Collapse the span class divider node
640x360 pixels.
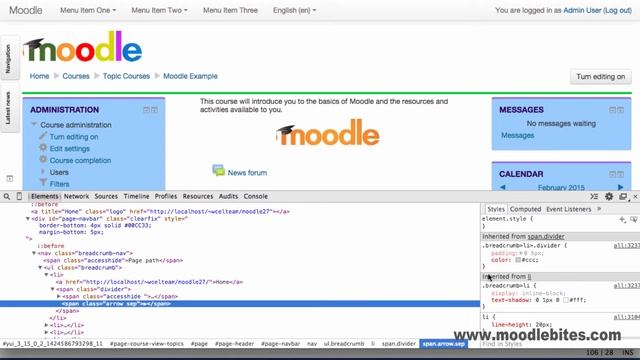coord(53,289)
